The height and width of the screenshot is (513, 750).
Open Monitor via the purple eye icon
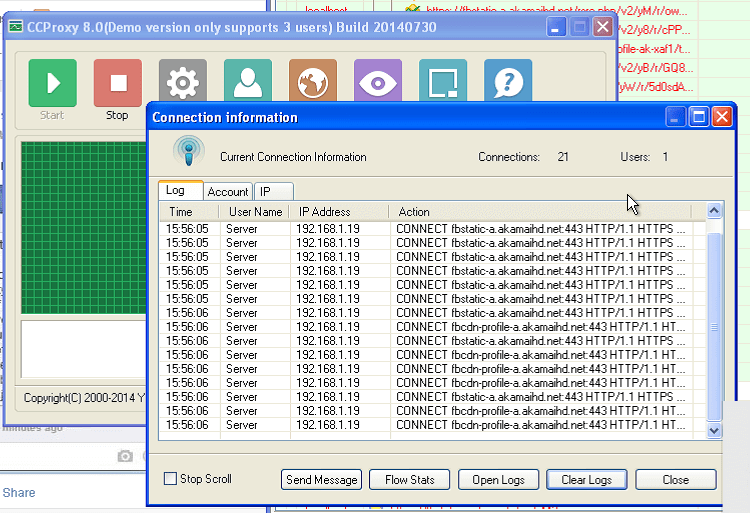pyautogui.click(x=378, y=80)
